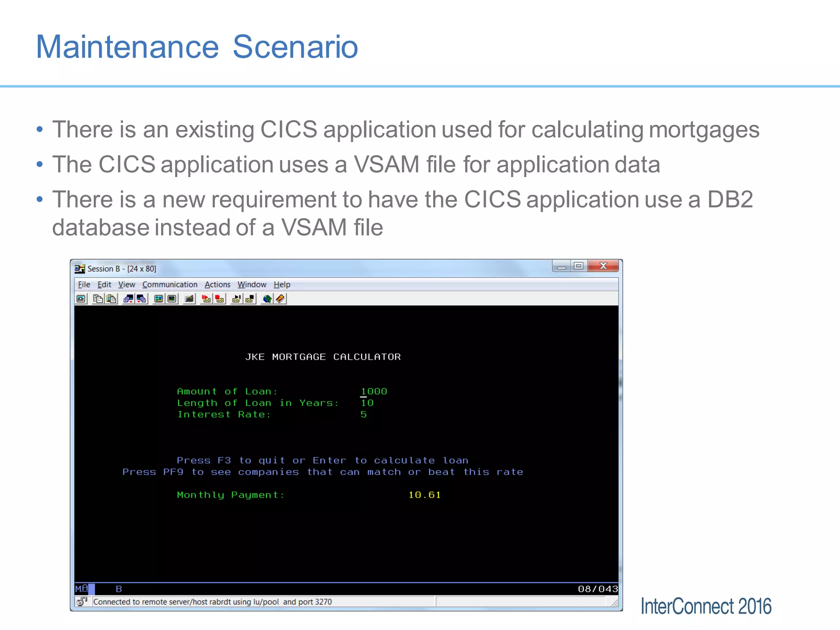Click the 'Amount of Loan:' label
This screenshot has height=630, width=840.
[227, 391]
